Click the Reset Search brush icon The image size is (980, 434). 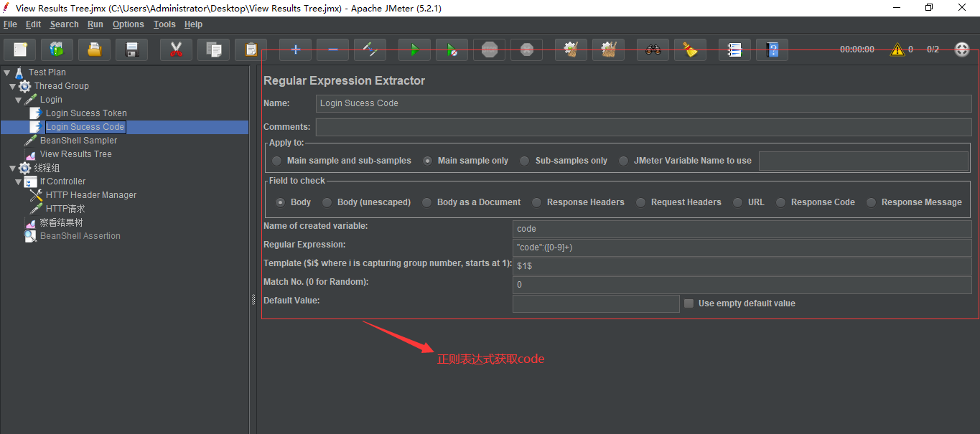[690, 49]
